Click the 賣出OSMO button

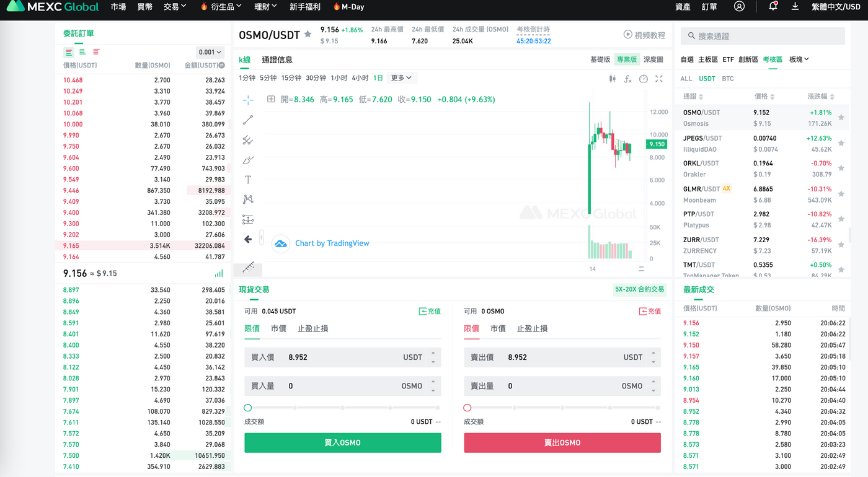(x=562, y=443)
